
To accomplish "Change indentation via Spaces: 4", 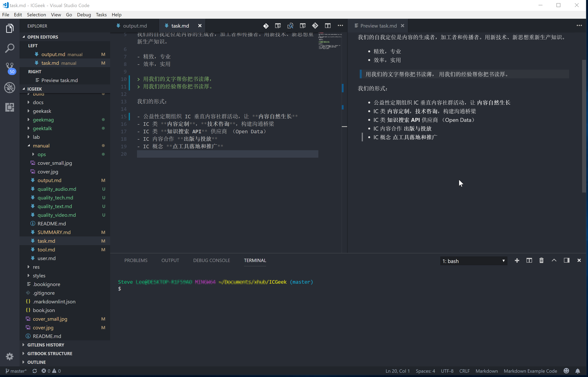I will 425,371.
